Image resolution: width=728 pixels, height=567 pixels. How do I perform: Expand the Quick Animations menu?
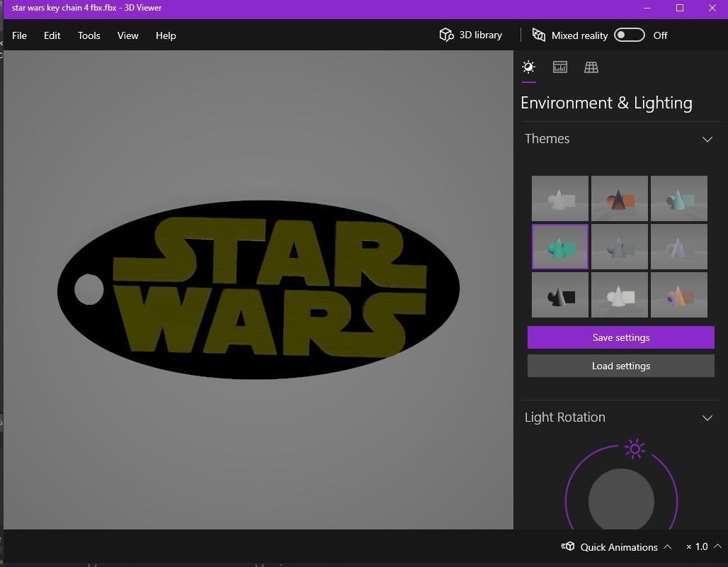[667, 546]
